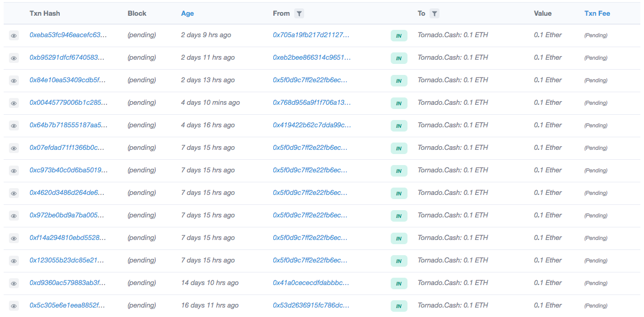This screenshot has height=317, width=644.
Task: Show eye preview for transaction 0x84e10ea534
Action: coord(14,81)
